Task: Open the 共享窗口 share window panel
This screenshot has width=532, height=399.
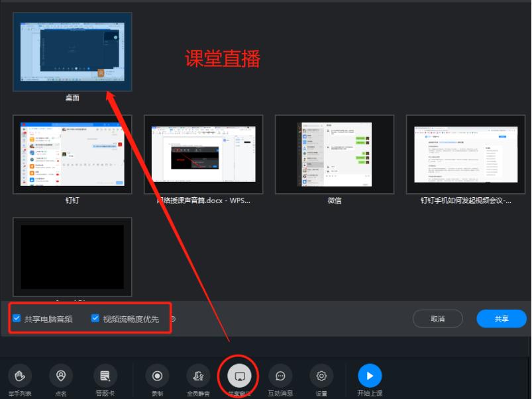Action: pyautogui.click(x=239, y=375)
